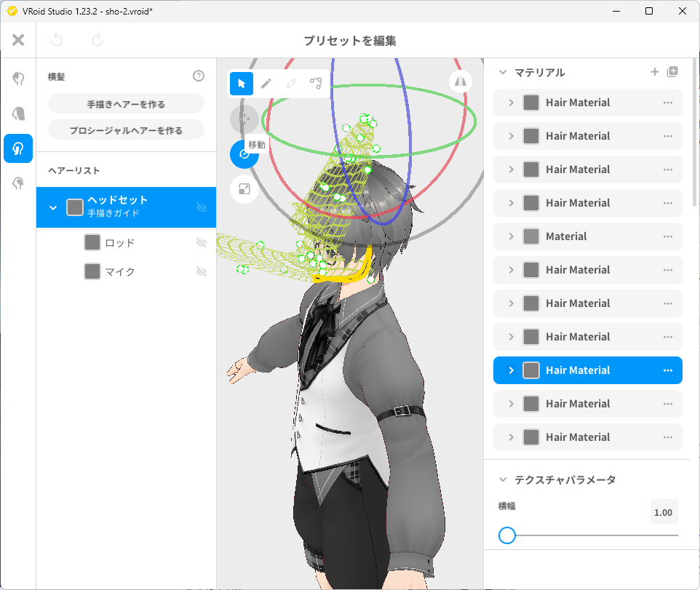This screenshot has width=700, height=590.
Task: Select the highlighted side hair sidebar icon
Action: (18, 148)
